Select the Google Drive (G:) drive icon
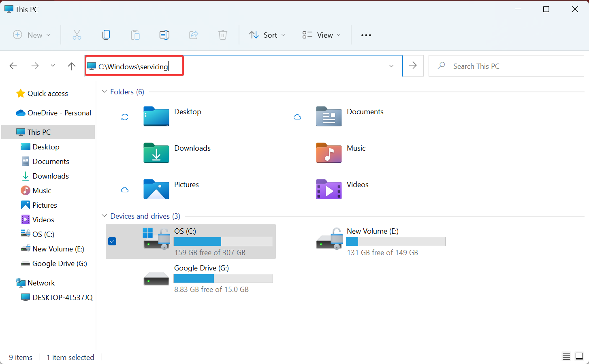 pyautogui.click(x=156, y=279)
